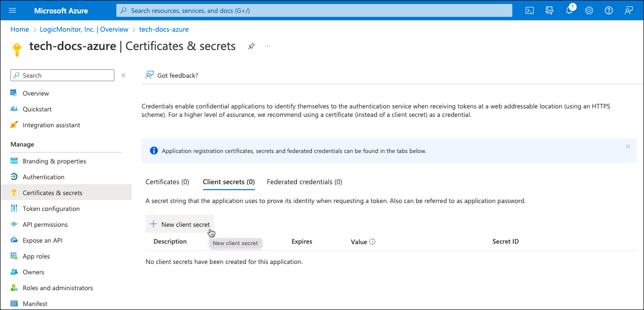Click the Token configuration bars icon
644x310 pixels.
point(14,208)
